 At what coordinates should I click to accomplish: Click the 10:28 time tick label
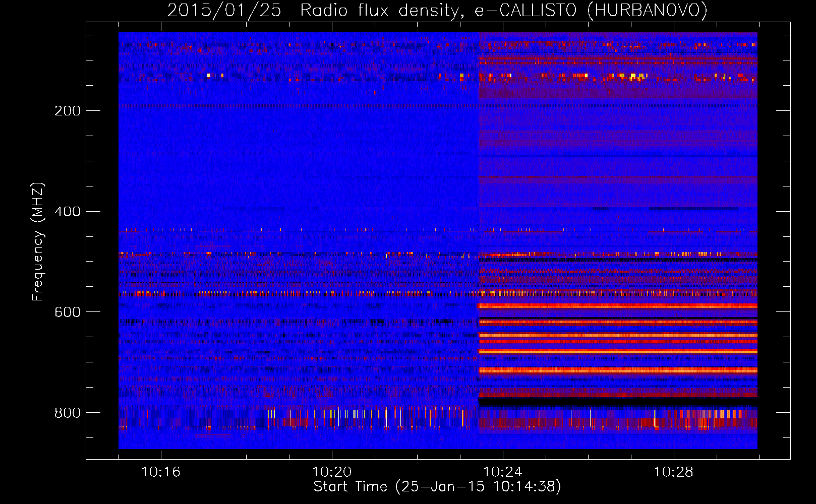tap(674, 472)
